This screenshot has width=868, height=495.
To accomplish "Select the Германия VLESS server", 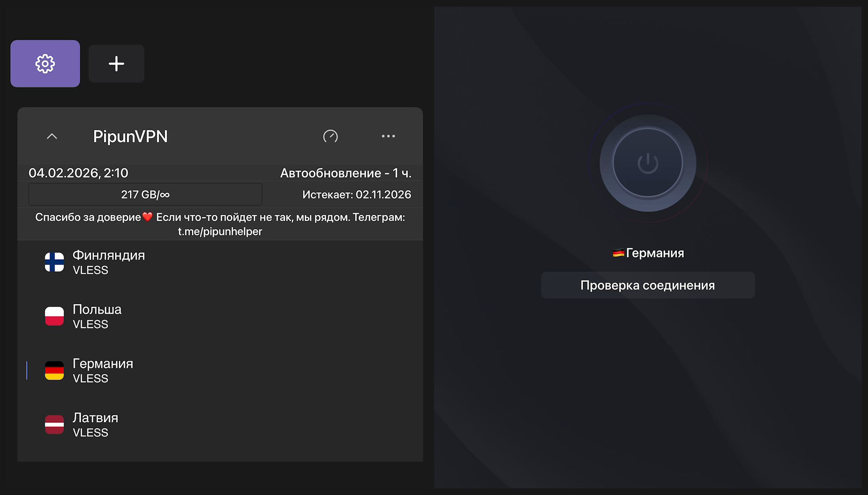I will pos(172,370).
